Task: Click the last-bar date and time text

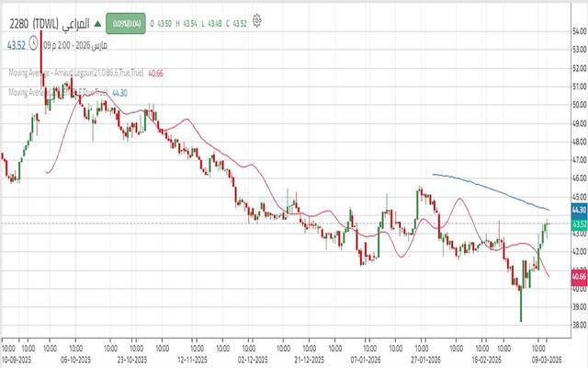Action: click(x=73, y=44)
